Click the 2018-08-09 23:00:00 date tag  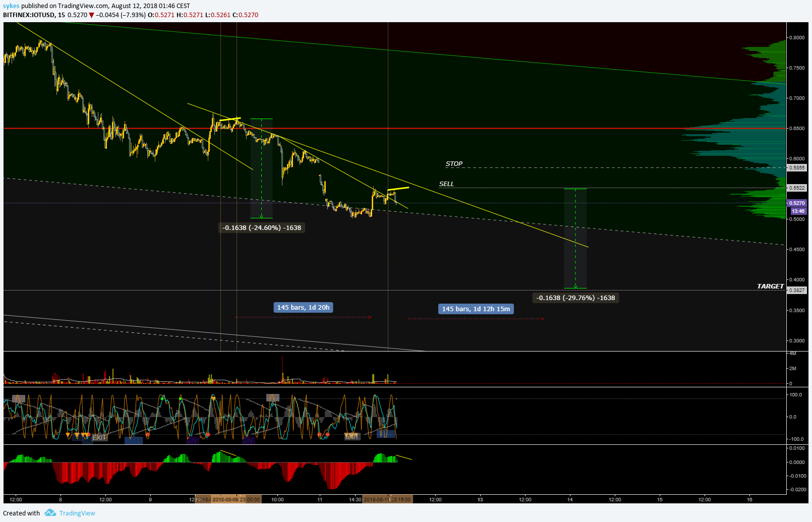(236, 500)
